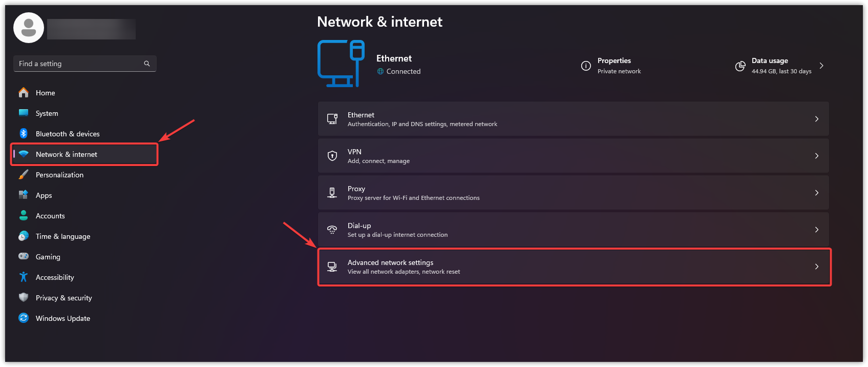The height and width of the screenshot is (367, 868).
Task: Click the Gaming controller icon
Action: pos(24,256)
